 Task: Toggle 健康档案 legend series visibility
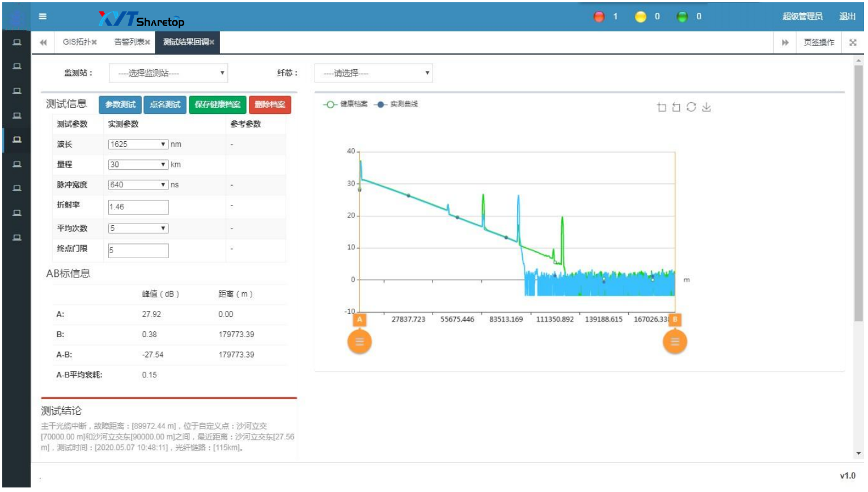(x=345, y=104)
